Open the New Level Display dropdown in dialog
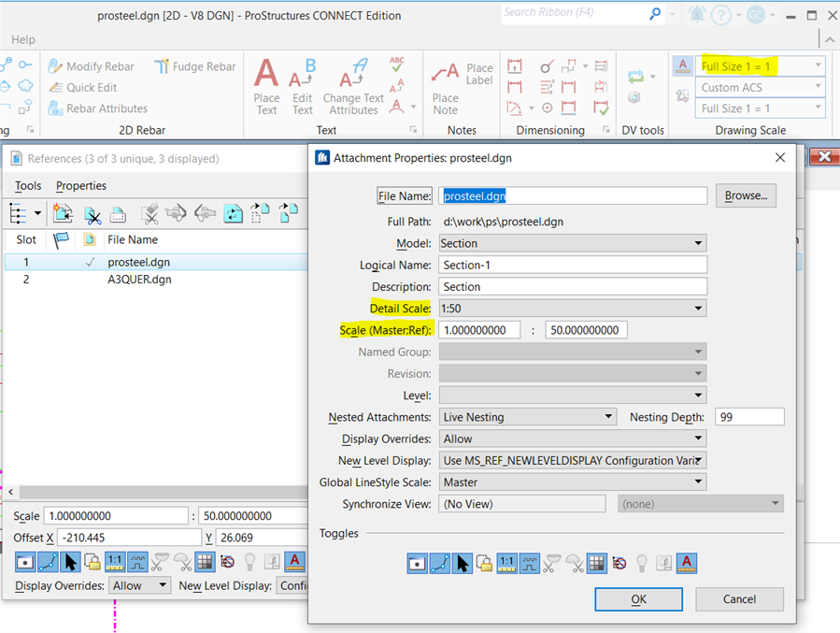840x633 pixels. click(x=572, y=460)
